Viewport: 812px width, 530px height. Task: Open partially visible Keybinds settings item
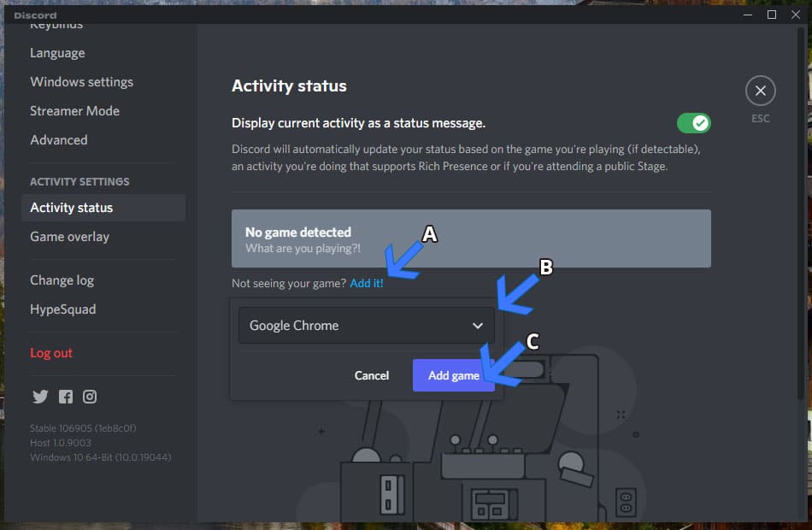pyautogui.click(x=56, y=26)
